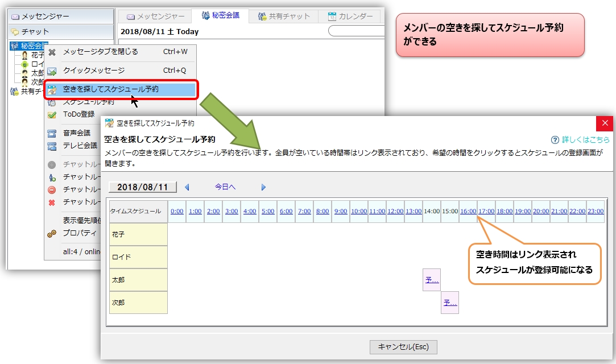Click the プロパティ gears icon
Screen dimensions: 616x364
coord(52,233)
